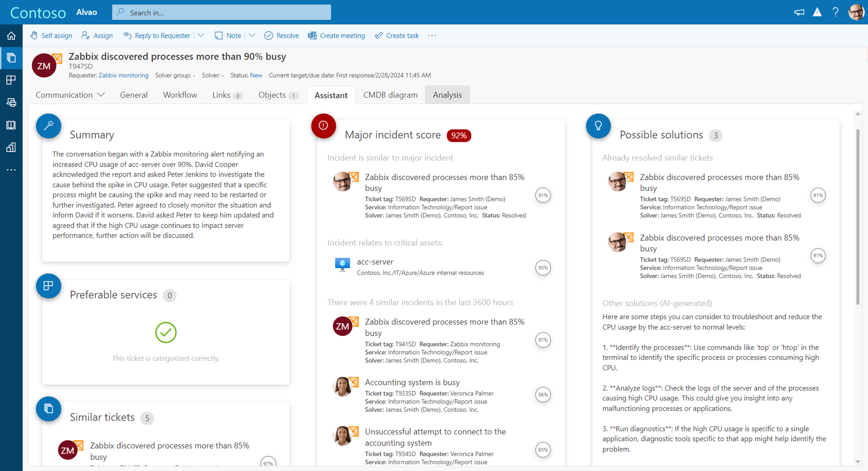Open the toolbar more options ellipsis
Viewport: 868px width, 471px height.
432,35
